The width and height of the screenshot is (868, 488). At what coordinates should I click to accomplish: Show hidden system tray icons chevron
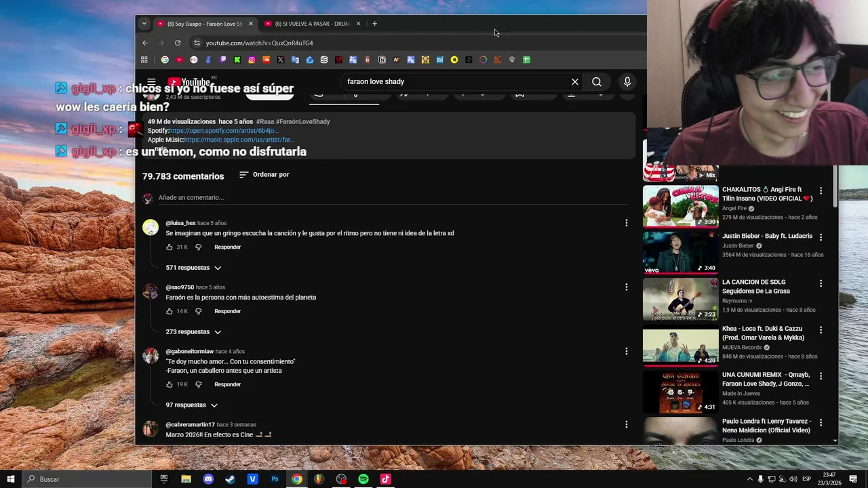click(749, 479)
